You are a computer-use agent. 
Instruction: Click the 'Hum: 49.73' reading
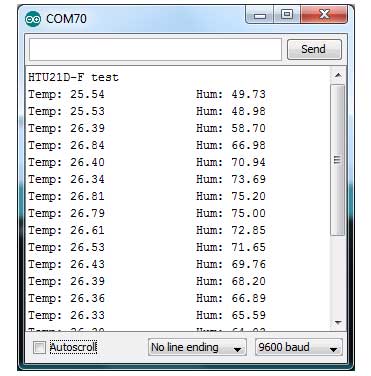pyautogui.click(x=231, y=94)
